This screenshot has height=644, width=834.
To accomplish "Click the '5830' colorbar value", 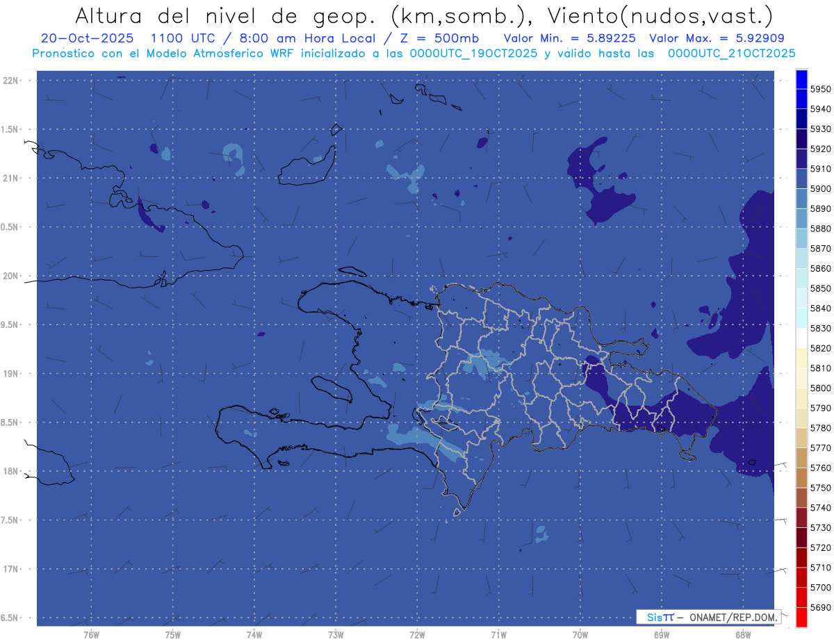I will (820, 328).
